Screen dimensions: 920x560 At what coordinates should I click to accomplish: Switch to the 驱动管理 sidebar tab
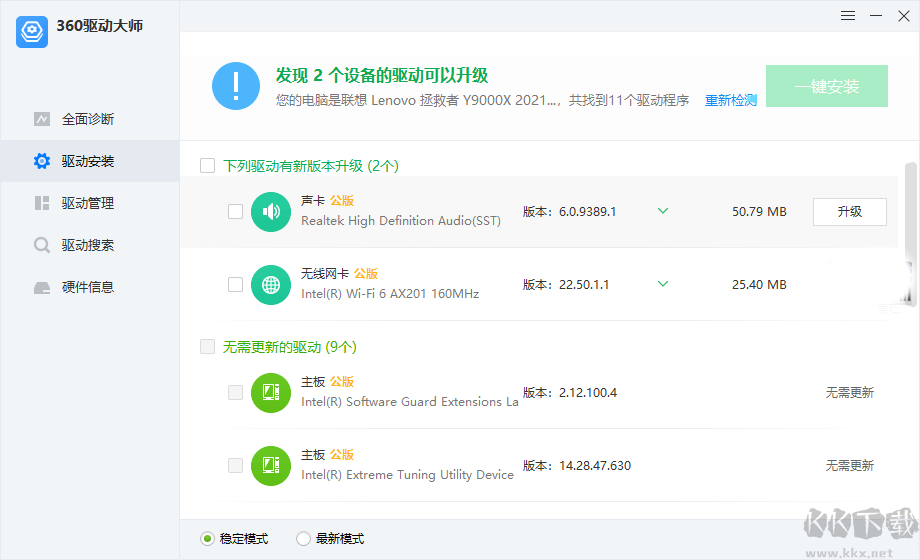click(88, 203)
